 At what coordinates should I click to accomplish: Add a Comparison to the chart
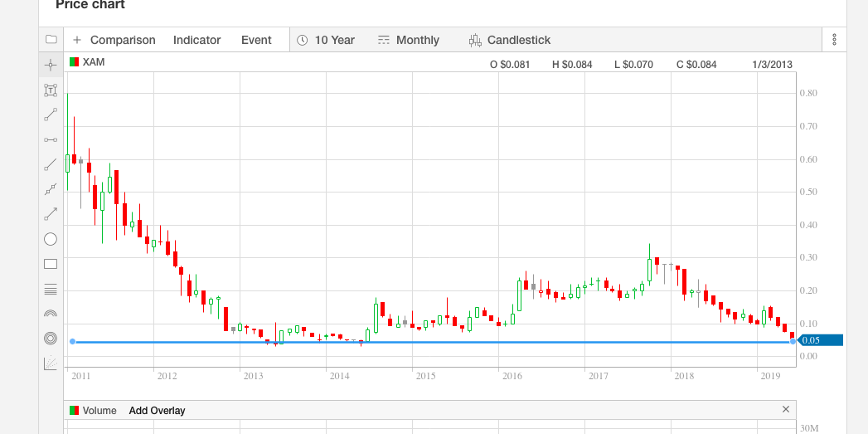click(114, 40)
